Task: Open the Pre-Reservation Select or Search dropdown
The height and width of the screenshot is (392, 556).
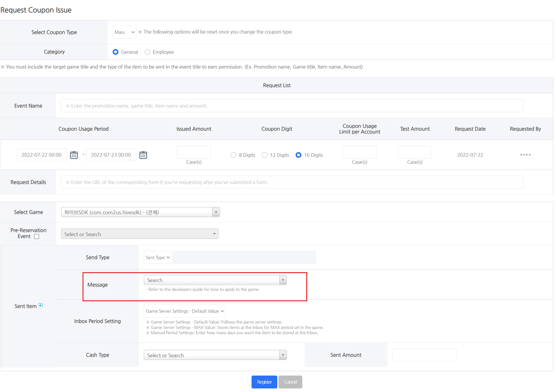Action: point(140,234)
